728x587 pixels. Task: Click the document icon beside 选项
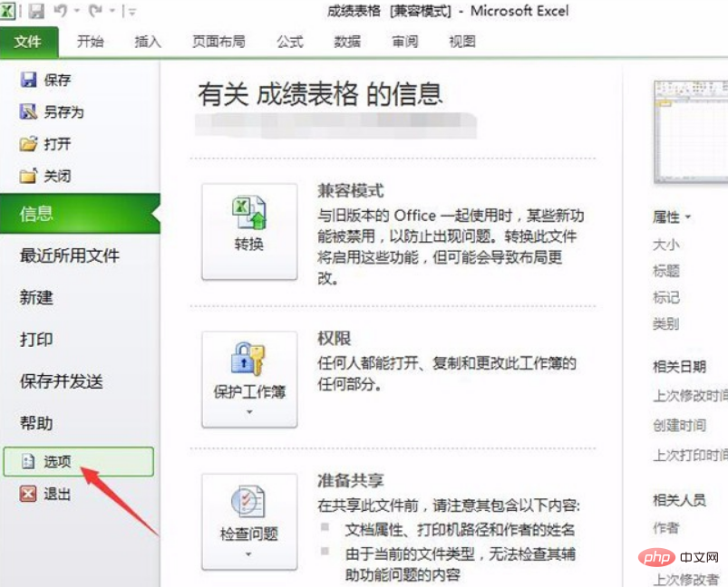[x=28, y=461]
